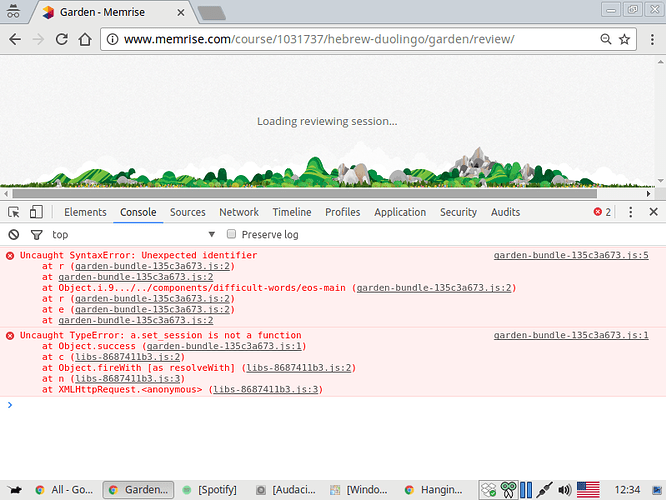Open libs link in 'at n' line

[x=128, y=379]
